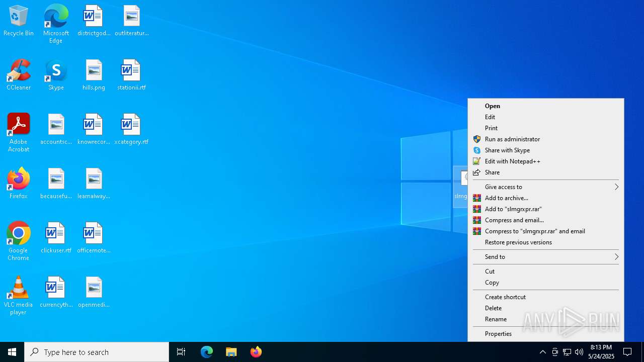
Task: Select the accountsc... image file icon
Action: (56, 130)
